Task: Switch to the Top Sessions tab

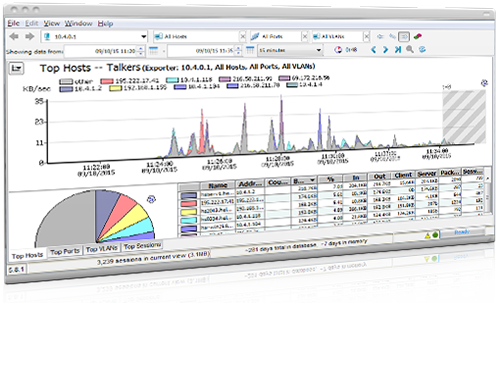Action: pyautogui.click(x=142, y=246)
